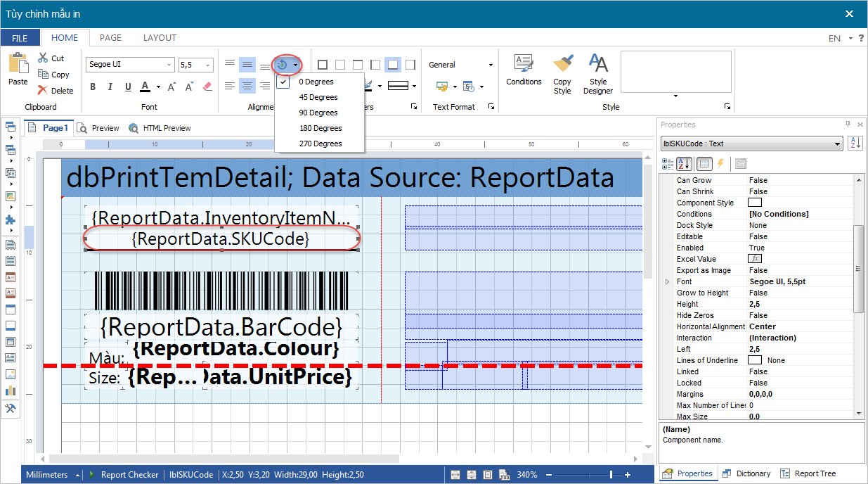The width and height of the screenshot is (868, 484).
Task: Click the Copy Style button
Action: coord(562,74)
